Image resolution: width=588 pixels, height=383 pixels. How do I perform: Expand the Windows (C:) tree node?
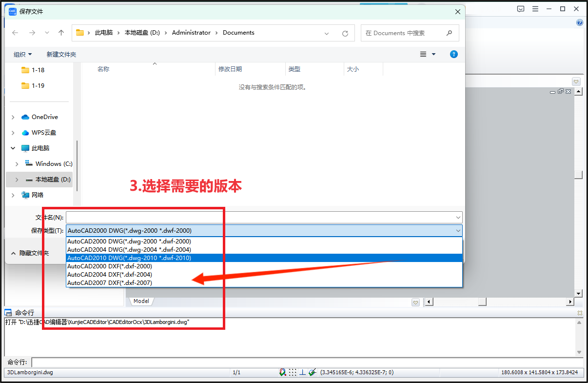pos(17,164)
